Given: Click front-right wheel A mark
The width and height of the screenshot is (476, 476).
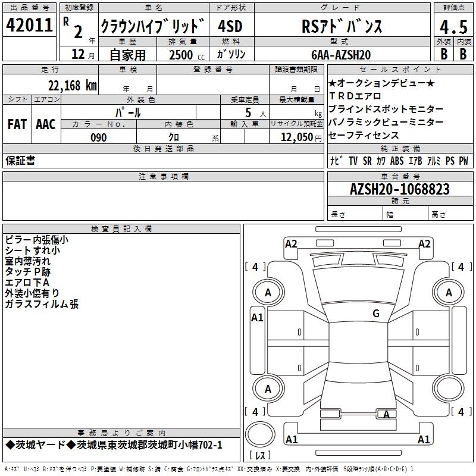Looking at the screenshot, I should (449, 293).
